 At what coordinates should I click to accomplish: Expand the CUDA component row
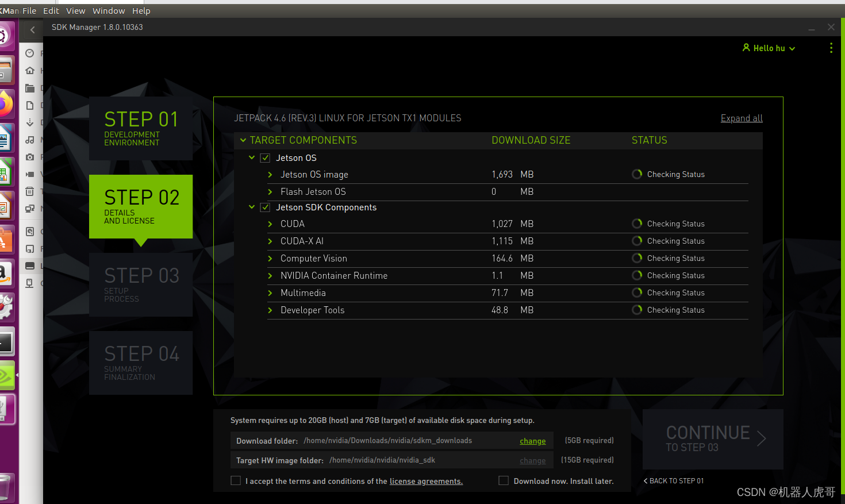(270, 224)
